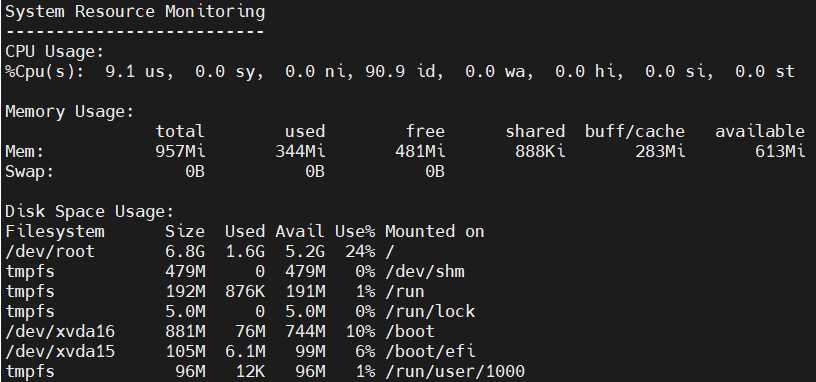
Task: Click the Swap row label
Action: 30,171
